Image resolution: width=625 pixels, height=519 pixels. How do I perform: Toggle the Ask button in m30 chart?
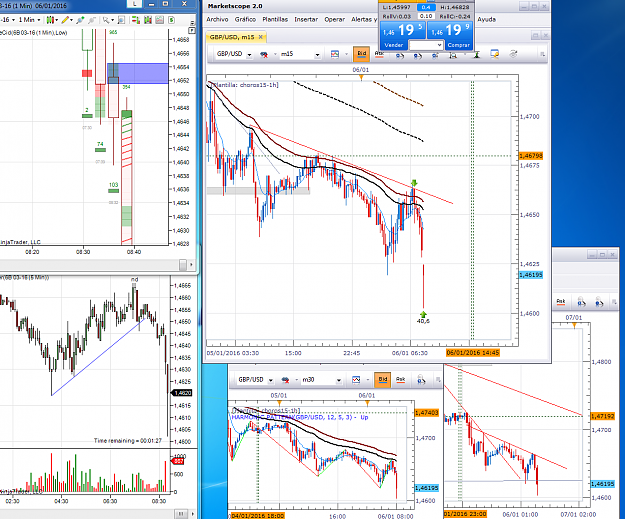coord(400,380)
